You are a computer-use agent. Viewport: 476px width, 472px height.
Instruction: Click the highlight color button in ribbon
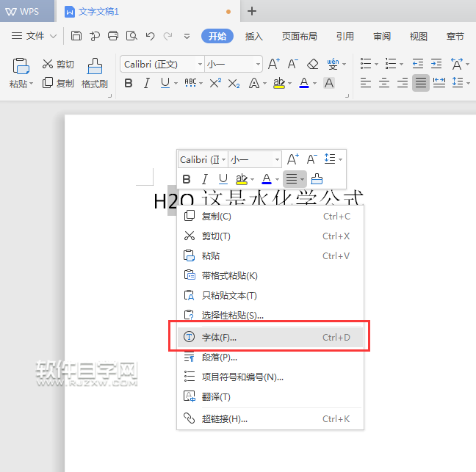pos(279,83)
